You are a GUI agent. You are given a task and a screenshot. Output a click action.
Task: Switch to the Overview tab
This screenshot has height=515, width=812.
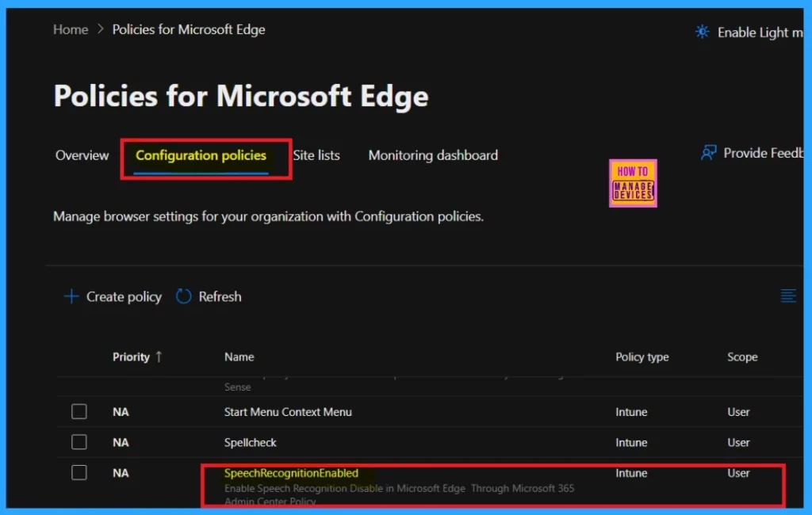pos(82,155)
